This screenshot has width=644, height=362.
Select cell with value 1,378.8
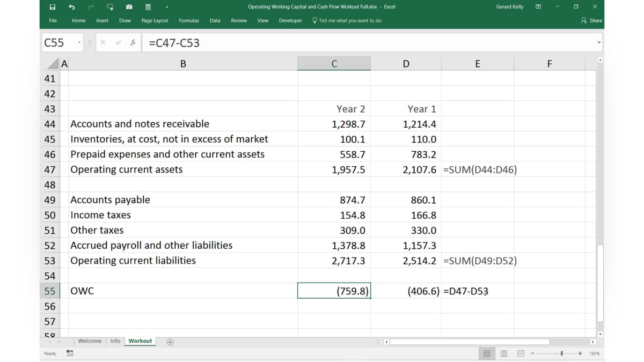(x=334, y=246)
